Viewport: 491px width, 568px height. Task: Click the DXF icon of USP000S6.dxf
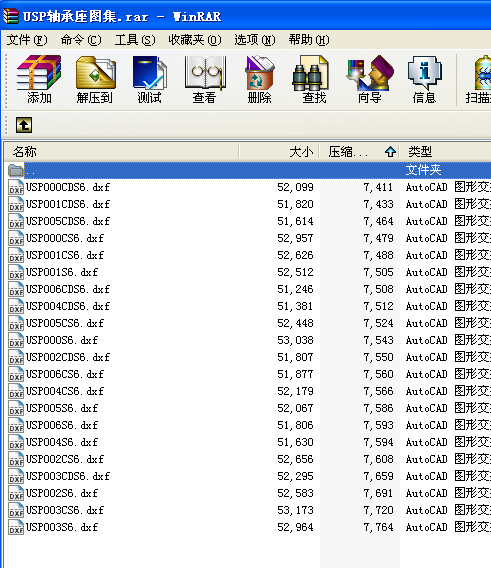tap(16, 340)
